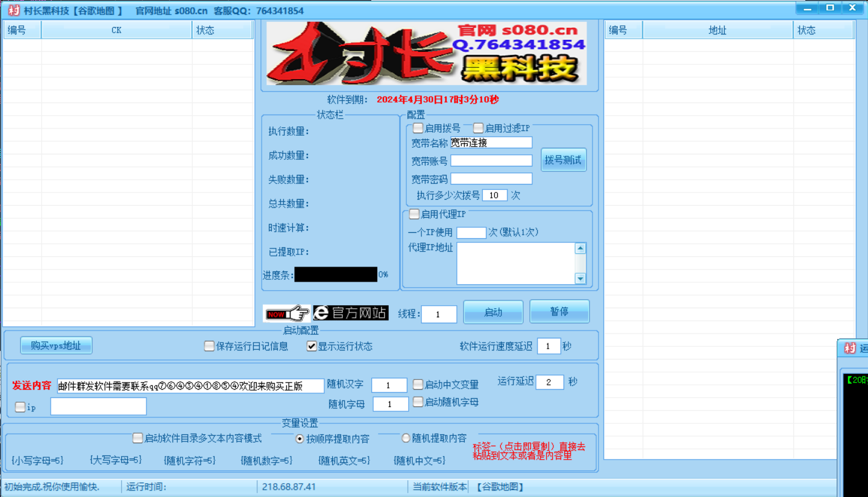Click right list 状态 column header

(823, 30)
